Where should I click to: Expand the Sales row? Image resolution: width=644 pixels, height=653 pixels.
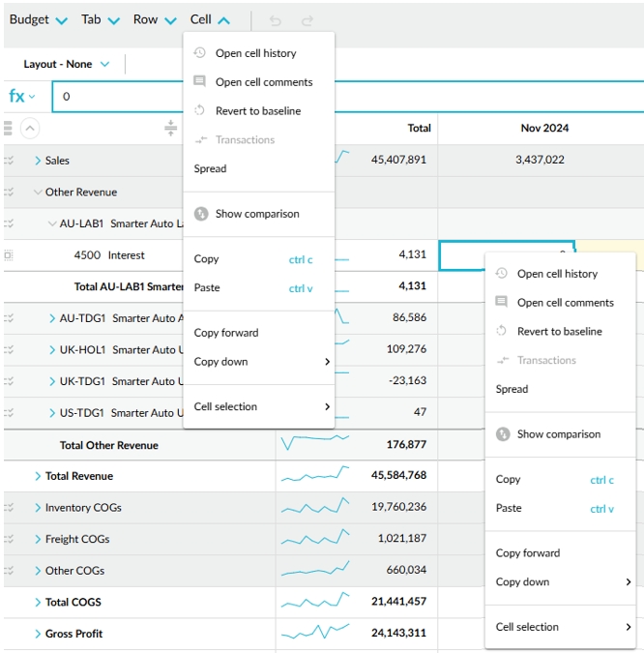point(39,161)
